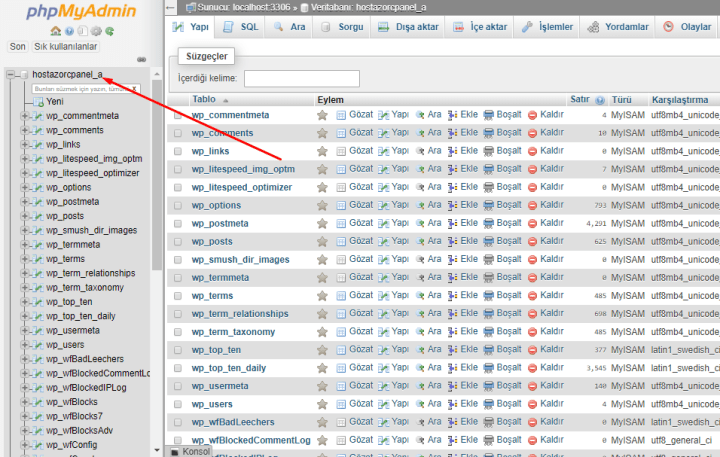Click the Sık kullanılanlar favorites button
This screenshot has width=720, height=457.
[x=66, y=47]
